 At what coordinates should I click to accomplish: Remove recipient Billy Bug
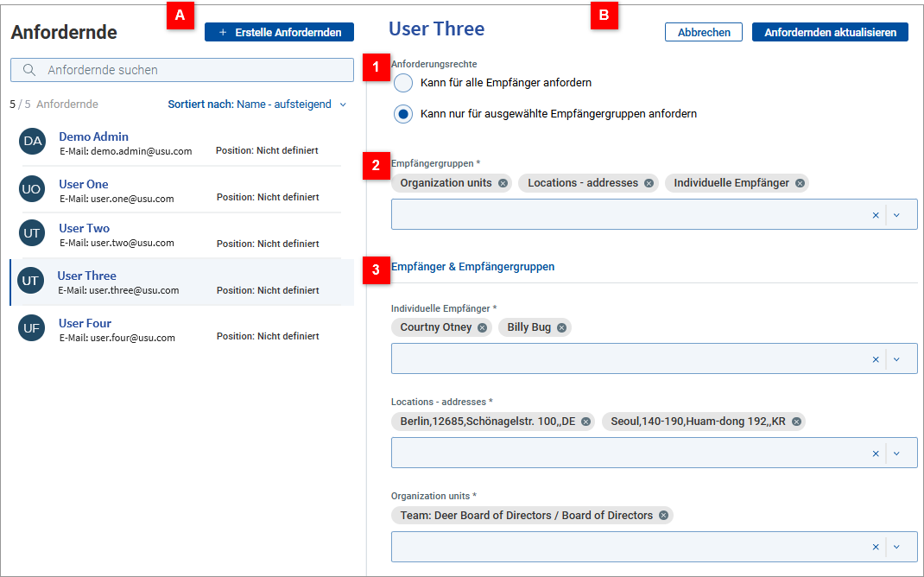[x=561, y=327]
